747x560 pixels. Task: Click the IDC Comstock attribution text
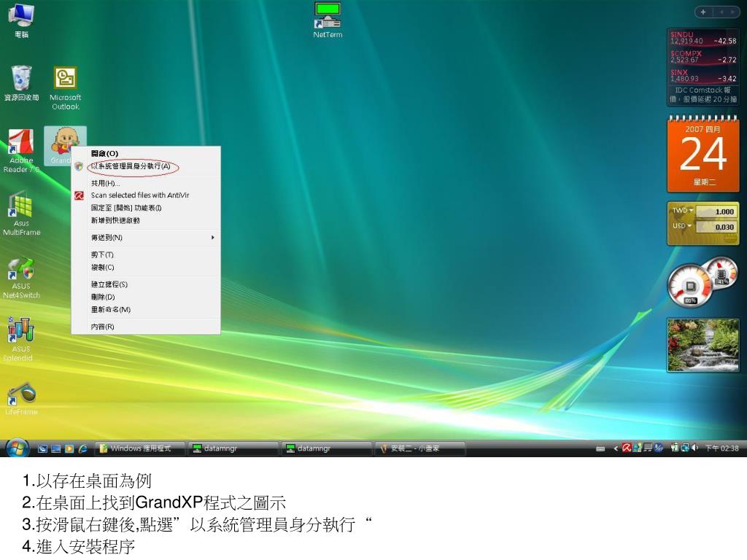(703, 94)
